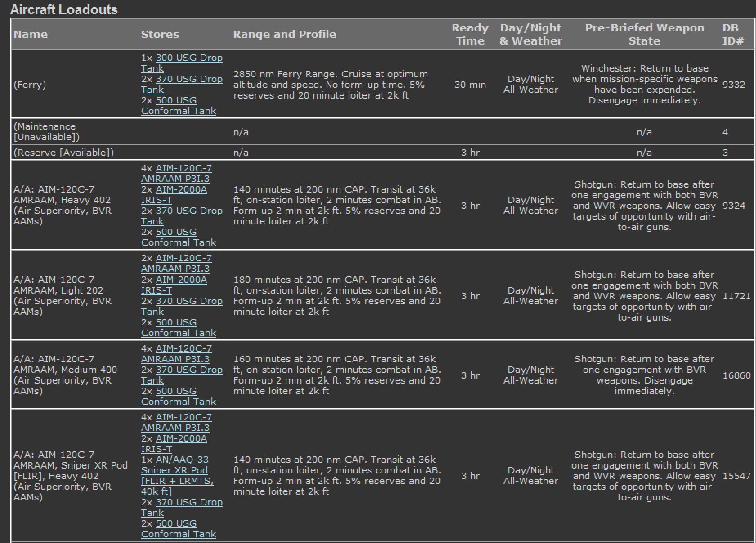This screenshot has width=756, height=543.
Task: Click the Aircraft Loadouts heading
Action: click(64, 10)
